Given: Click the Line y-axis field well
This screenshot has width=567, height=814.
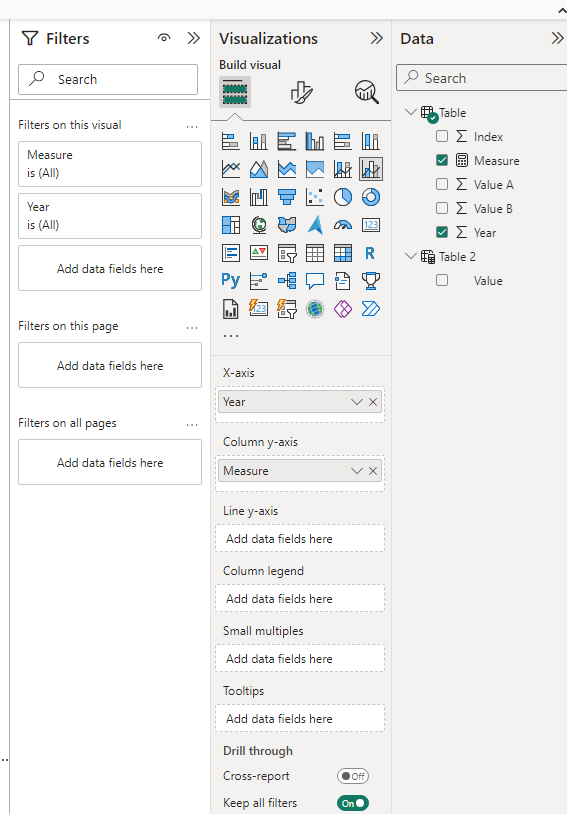Looking at the screenshot, I should click(x=300, y=538).
